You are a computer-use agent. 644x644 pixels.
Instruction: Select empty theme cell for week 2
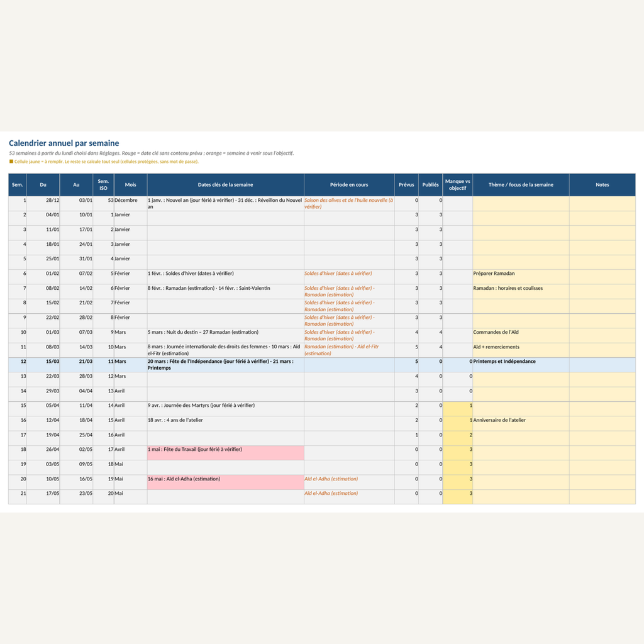(521, 218)
